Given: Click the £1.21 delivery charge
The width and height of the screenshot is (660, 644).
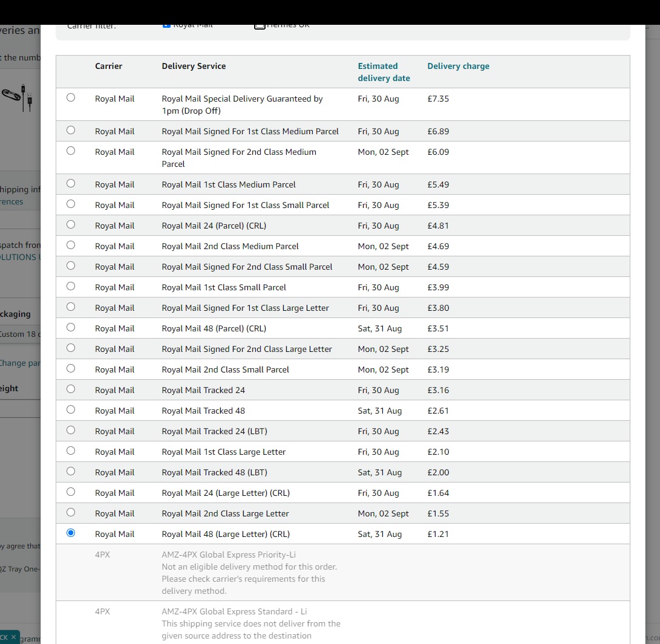Looking at the screenshot, I should pos(438,534).
